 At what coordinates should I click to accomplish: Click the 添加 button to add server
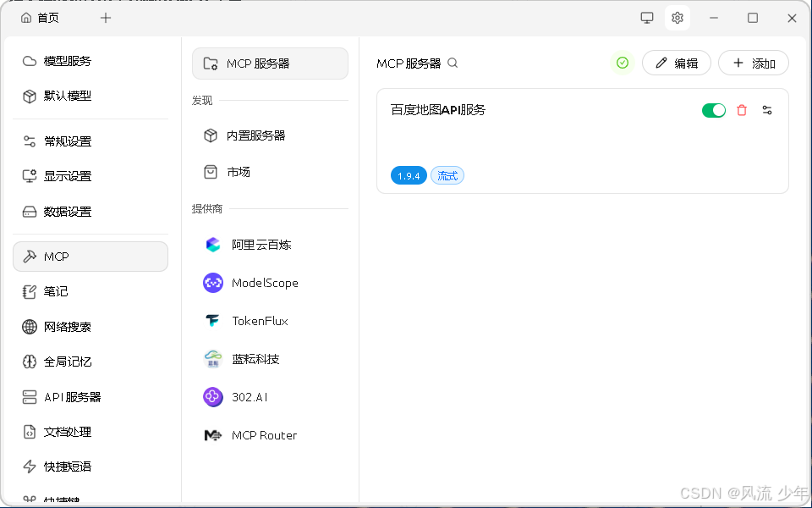coord(753,63)
